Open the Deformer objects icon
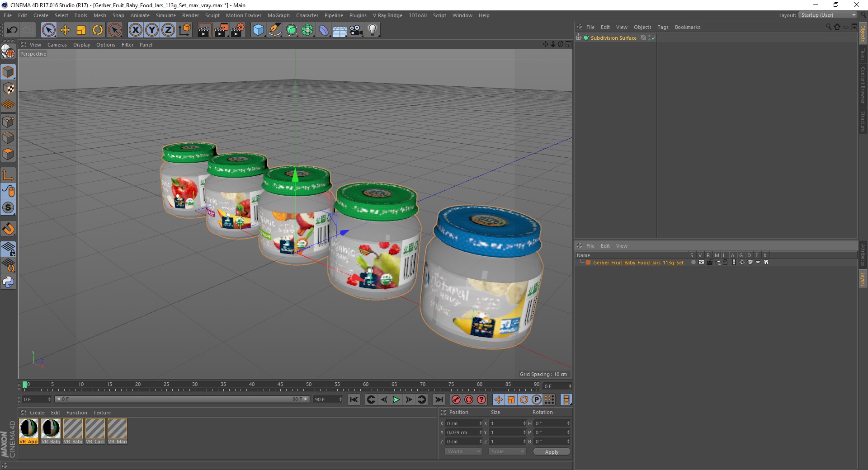 pos(324,30)
